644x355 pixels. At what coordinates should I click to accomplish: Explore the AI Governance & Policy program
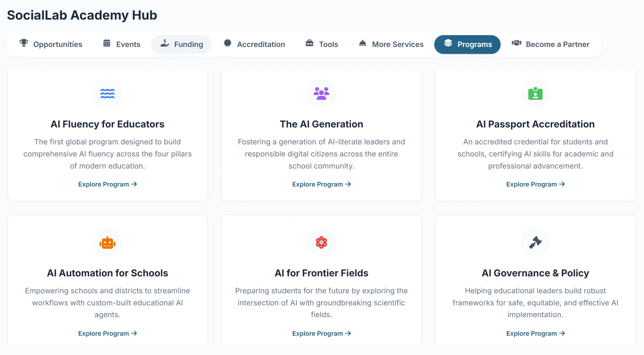(536, 333)
